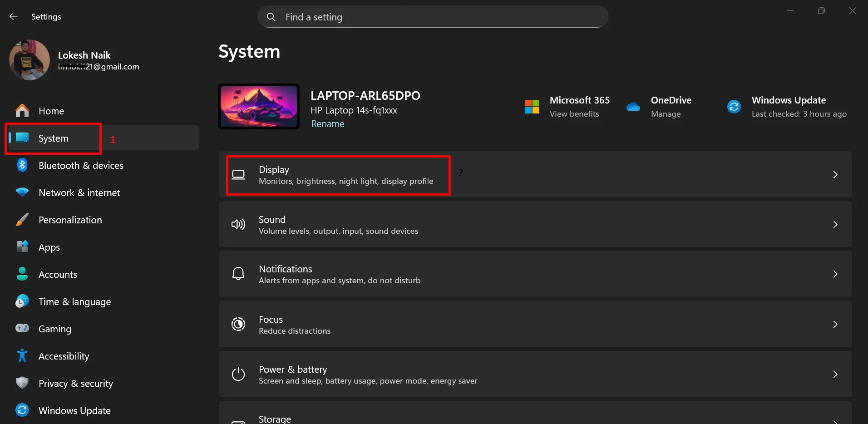Click the back arrow
This screenshot has height=424, width=868.
tap(13, 16)
